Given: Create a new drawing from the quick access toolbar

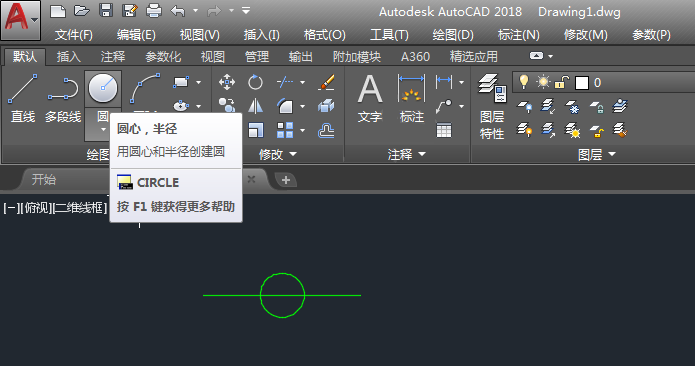Looking at the screenshot, I should [x=58, y=11].
